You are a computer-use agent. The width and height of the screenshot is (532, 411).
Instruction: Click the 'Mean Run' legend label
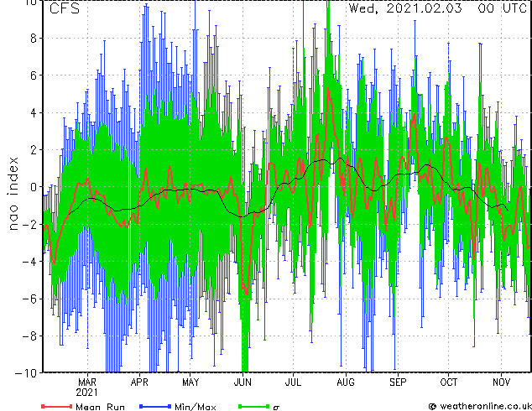pyautogui.click(x=100, y=407)
